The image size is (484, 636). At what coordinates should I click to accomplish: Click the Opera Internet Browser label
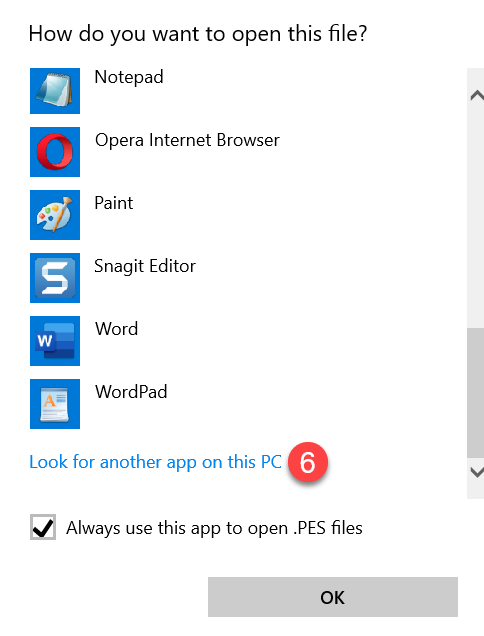[187, 140]
